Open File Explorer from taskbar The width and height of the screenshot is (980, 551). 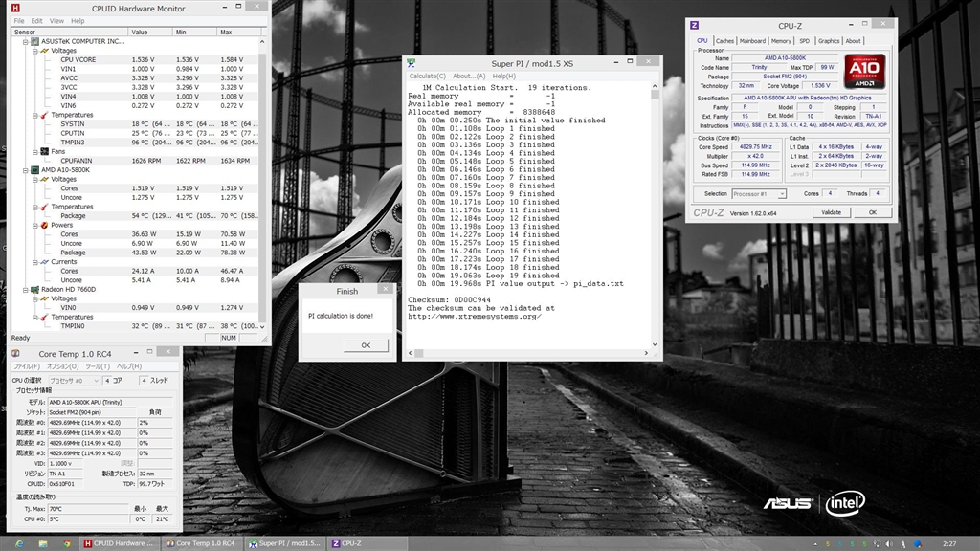click(43, 543)
